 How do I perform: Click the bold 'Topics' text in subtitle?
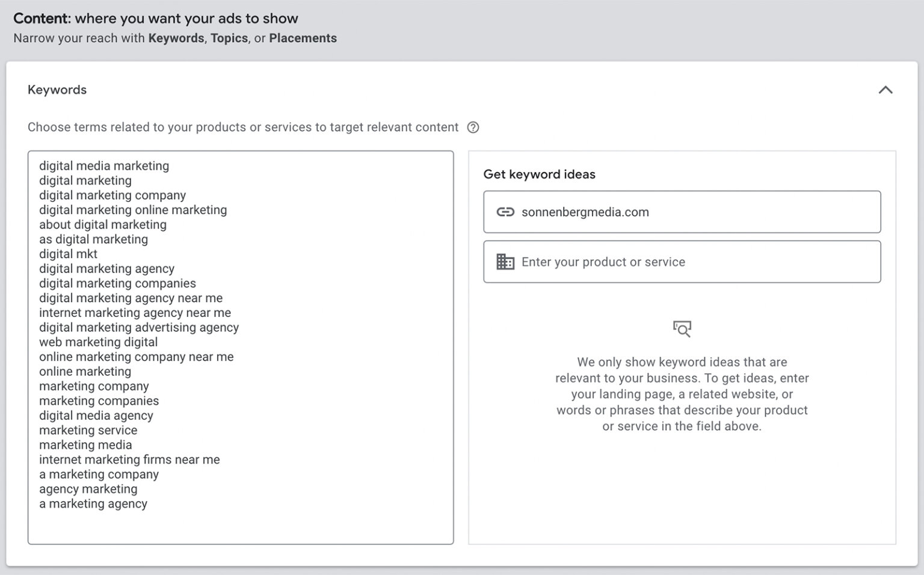[x=229, y=38]
